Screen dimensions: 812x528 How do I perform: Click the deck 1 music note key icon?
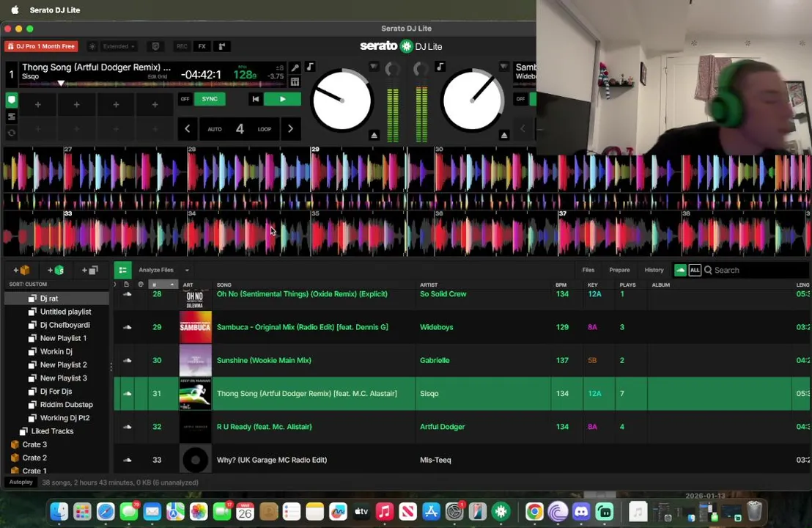pos(310,67)
